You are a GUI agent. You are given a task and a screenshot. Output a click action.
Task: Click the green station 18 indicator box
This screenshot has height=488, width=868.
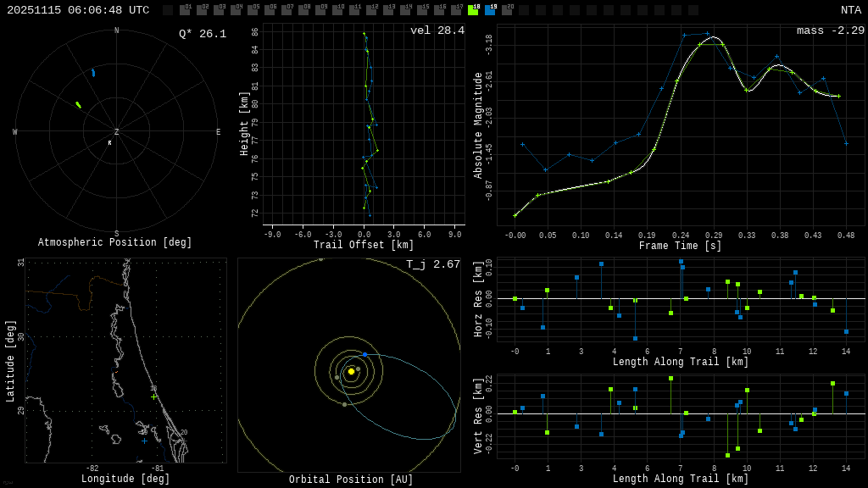coord(473,10)
